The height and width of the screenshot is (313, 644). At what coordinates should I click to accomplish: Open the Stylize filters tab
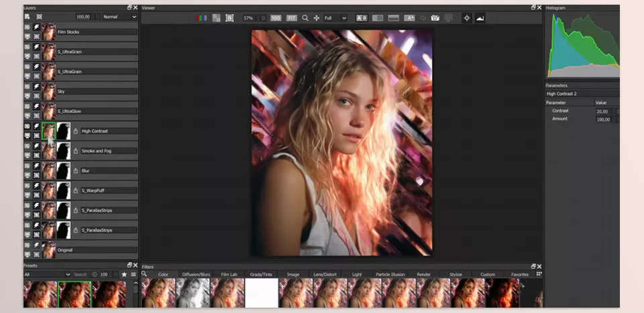coord(455,274)
